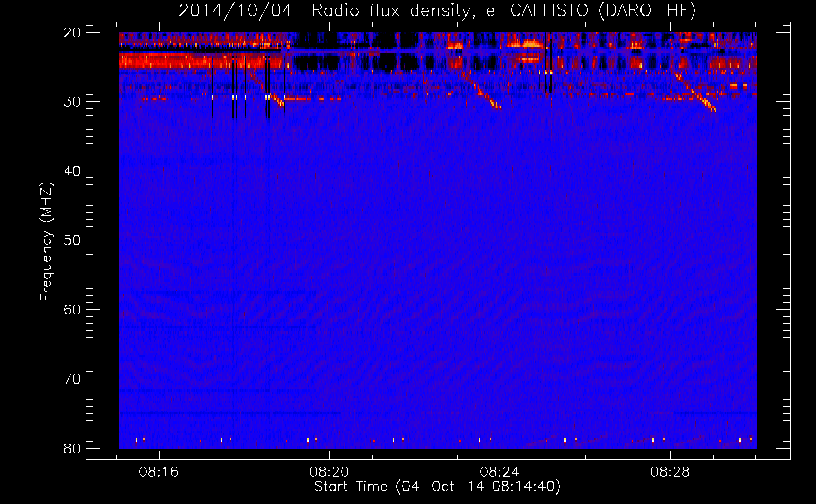Viewport: 816px width, 504px height.
Task: Click the 'Start Time (04-Oct-14 08:14:40)' label
Action: tap(437, 487)
